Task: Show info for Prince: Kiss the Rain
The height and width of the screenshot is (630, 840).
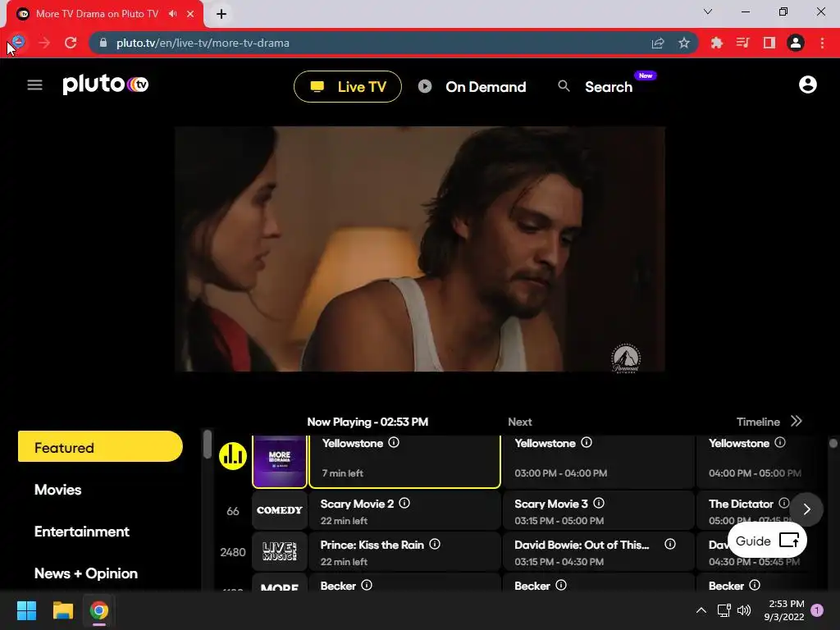Action: click(435, 545)
